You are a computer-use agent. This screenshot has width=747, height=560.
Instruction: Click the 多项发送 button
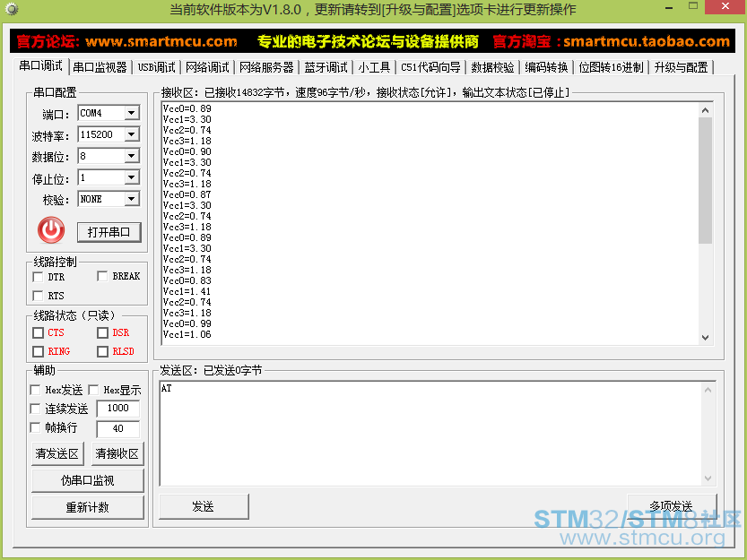tap(672, 506)
